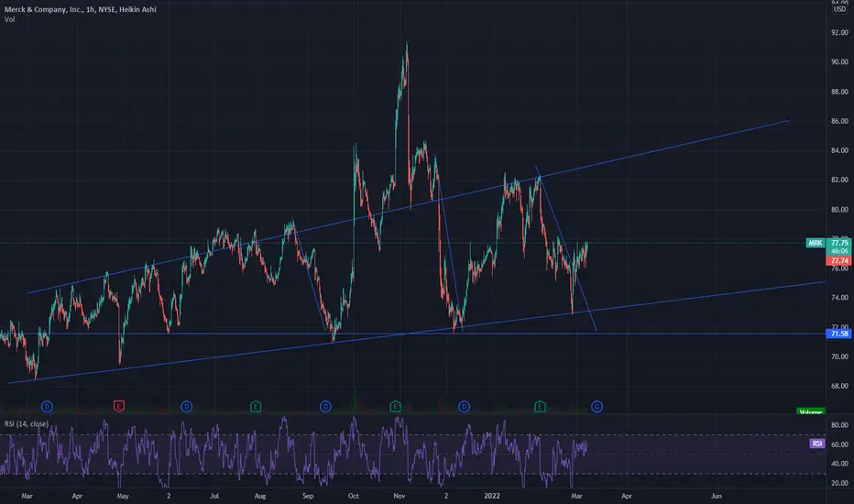Click the 86.00 price scale value
This screenshot has height=504, width=854.
click(x=839, y=121)
